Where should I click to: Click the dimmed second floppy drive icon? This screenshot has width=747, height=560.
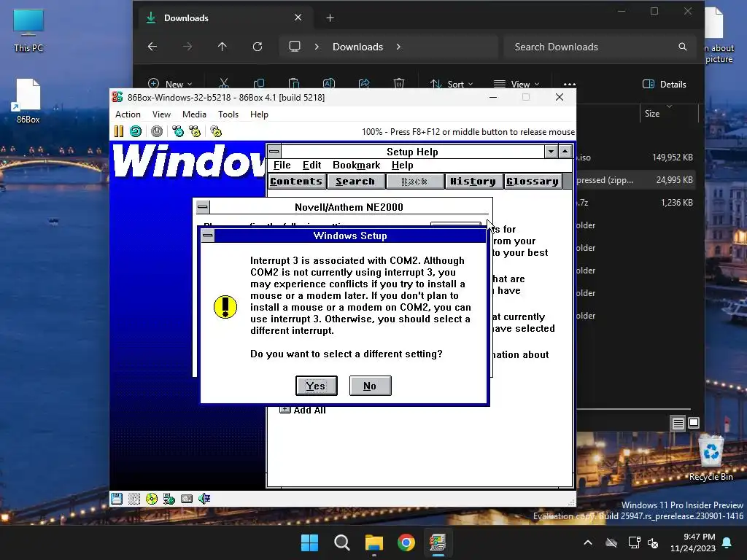[134, 499]
